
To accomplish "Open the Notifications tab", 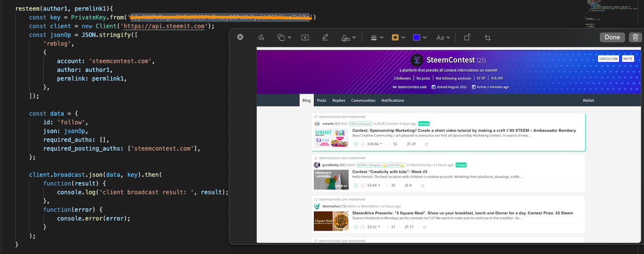I will (x=393, y=101).
